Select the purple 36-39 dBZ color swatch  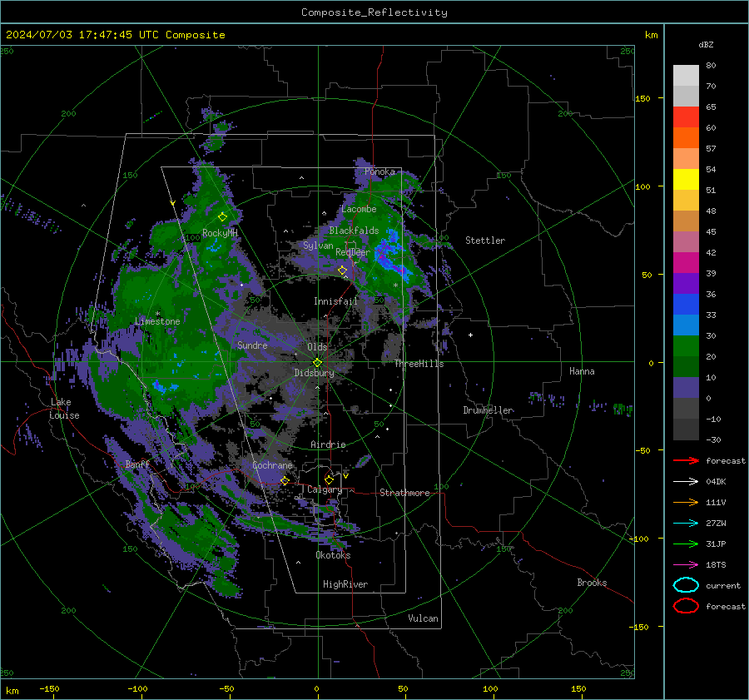[x=686, y=283]
